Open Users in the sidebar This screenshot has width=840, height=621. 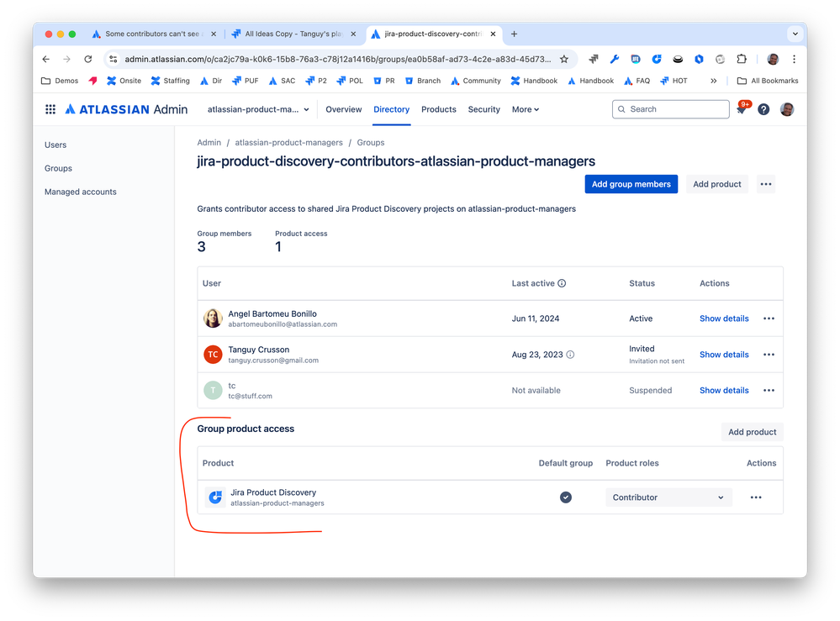(x=55, y=145)
